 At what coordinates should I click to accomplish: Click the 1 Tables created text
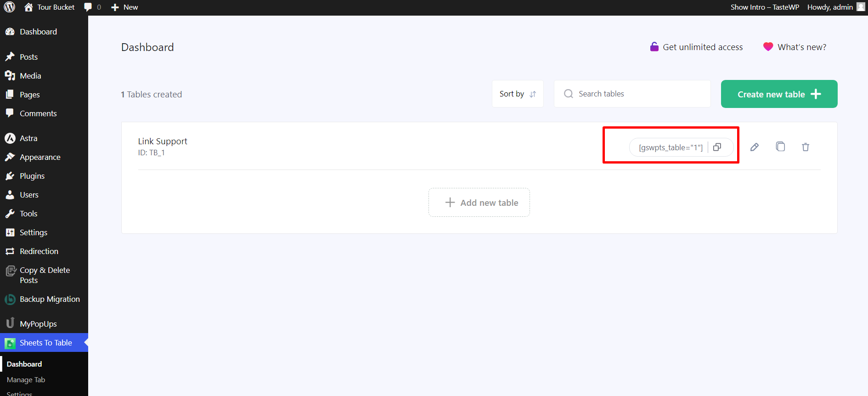tap(152, 94)
